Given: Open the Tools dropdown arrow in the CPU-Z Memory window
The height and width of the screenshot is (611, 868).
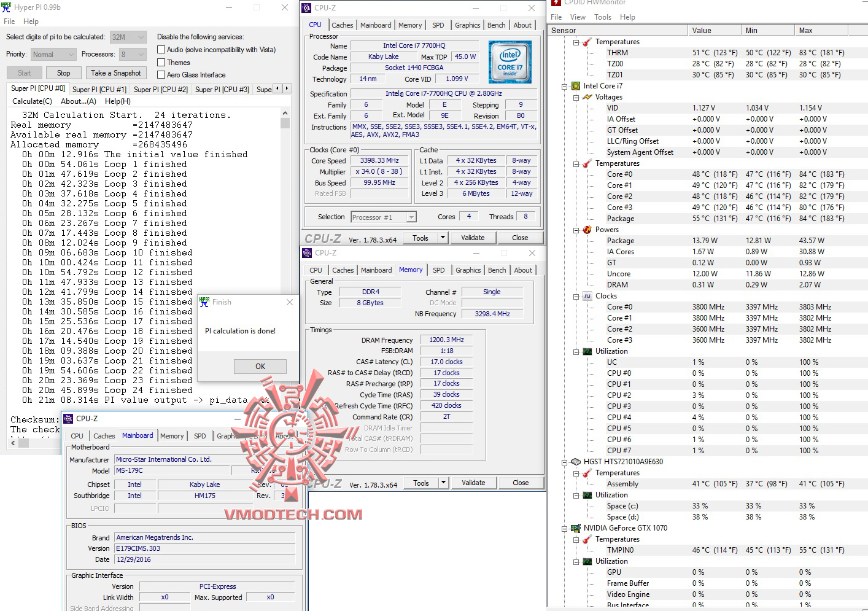Looking at the screenshot, I should pos(443,483).
